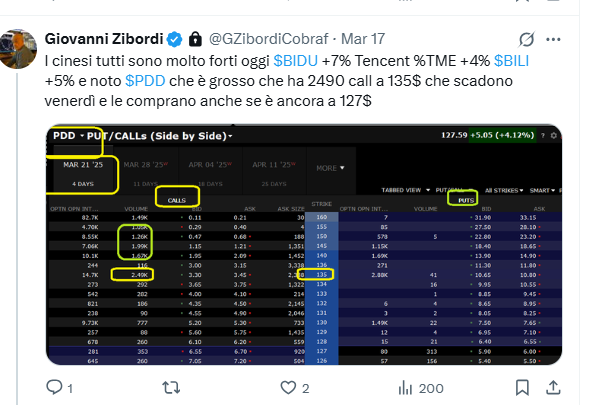This screenshot has height=405, width=594.
Task: Open the $BILI cashtag link
Action: [511, 61]
